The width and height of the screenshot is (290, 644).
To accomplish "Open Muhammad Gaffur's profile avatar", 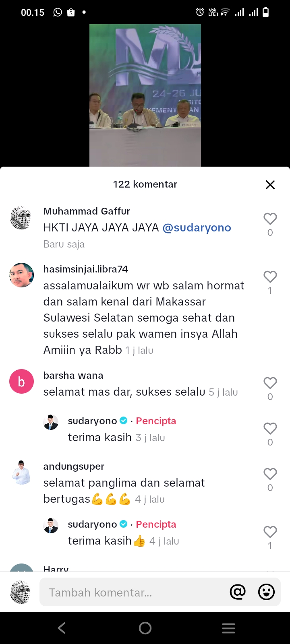I will (21, 218).
